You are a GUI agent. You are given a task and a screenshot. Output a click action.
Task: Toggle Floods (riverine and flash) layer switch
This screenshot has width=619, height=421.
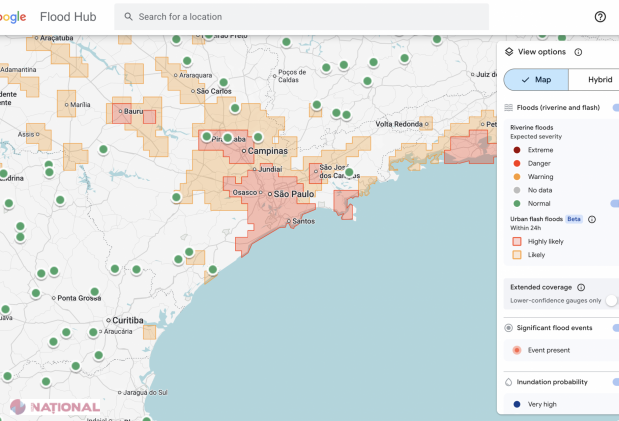[614, 107]
